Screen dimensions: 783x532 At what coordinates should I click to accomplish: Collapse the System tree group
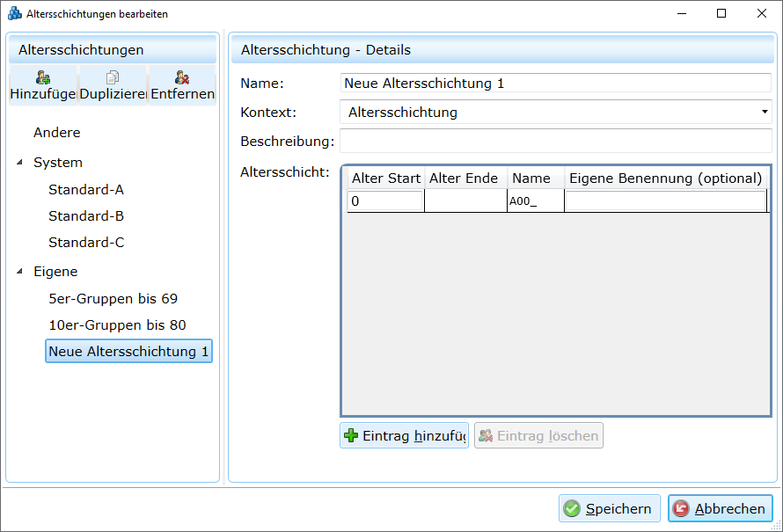click(x=20, y=163)
